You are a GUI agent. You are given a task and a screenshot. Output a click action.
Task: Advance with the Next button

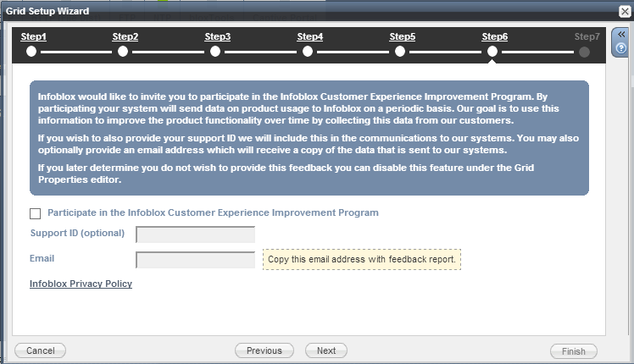(x=326, y=350)
